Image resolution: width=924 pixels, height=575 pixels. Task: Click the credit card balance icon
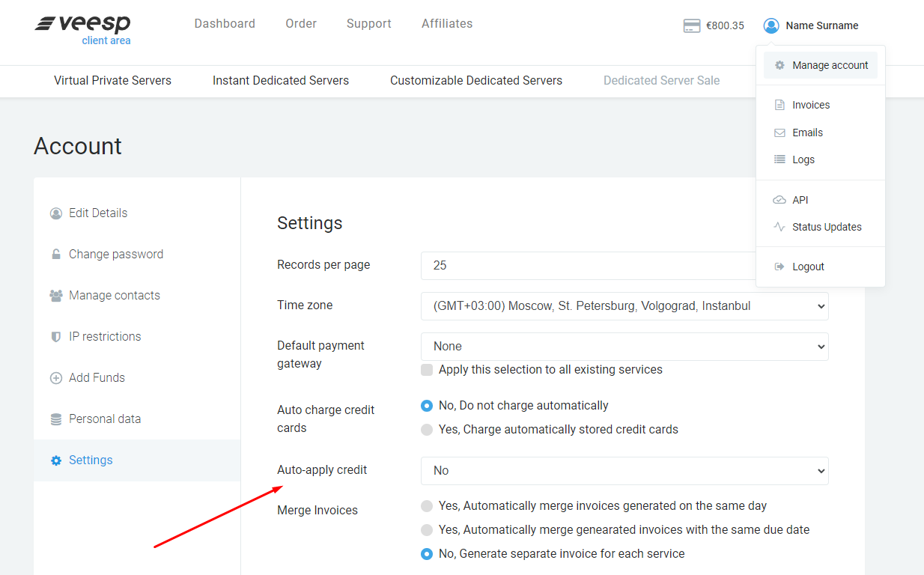coord(692,26)
